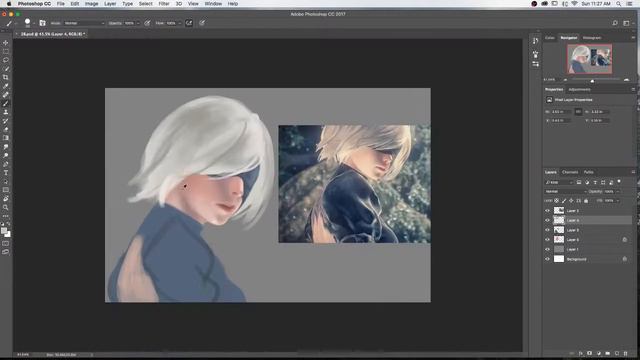
Task: Open the layer Opacity dropdown
Action: click(x=618, y=191)
